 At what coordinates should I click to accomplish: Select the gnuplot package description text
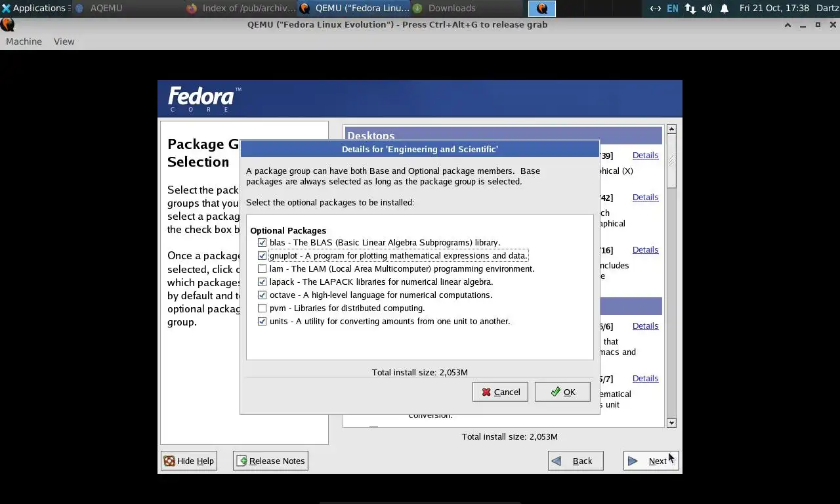point(398,256)
